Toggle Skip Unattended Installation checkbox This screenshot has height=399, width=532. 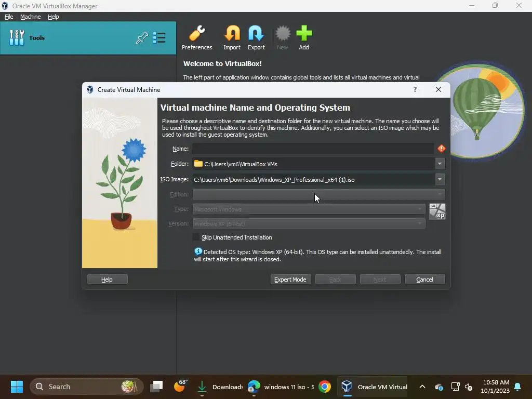pos(196,237)
